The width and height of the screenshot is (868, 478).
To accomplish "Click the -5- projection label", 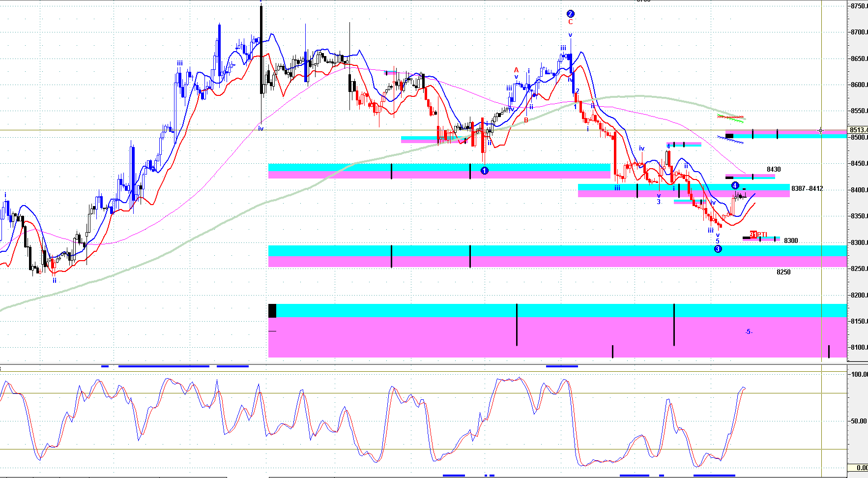I will (x=749, y=332).
